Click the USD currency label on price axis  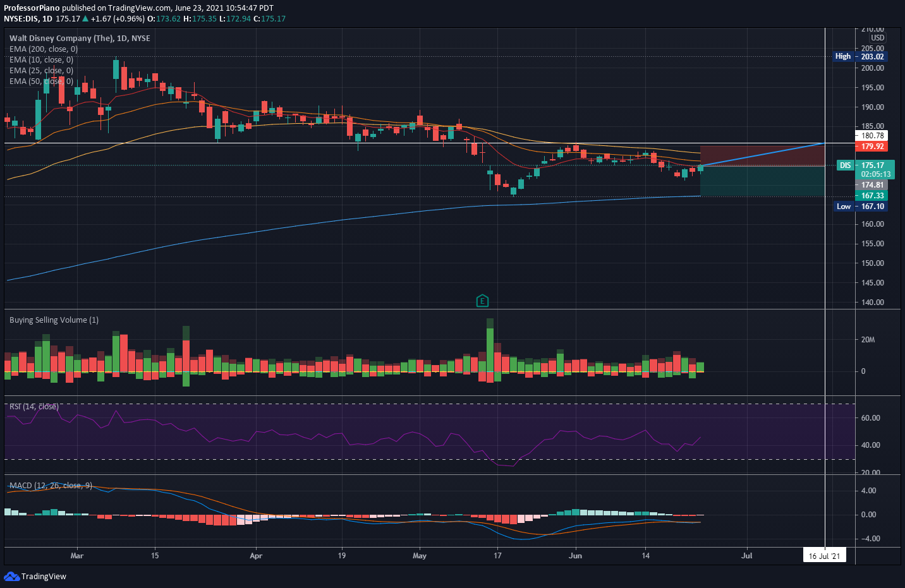878,38
